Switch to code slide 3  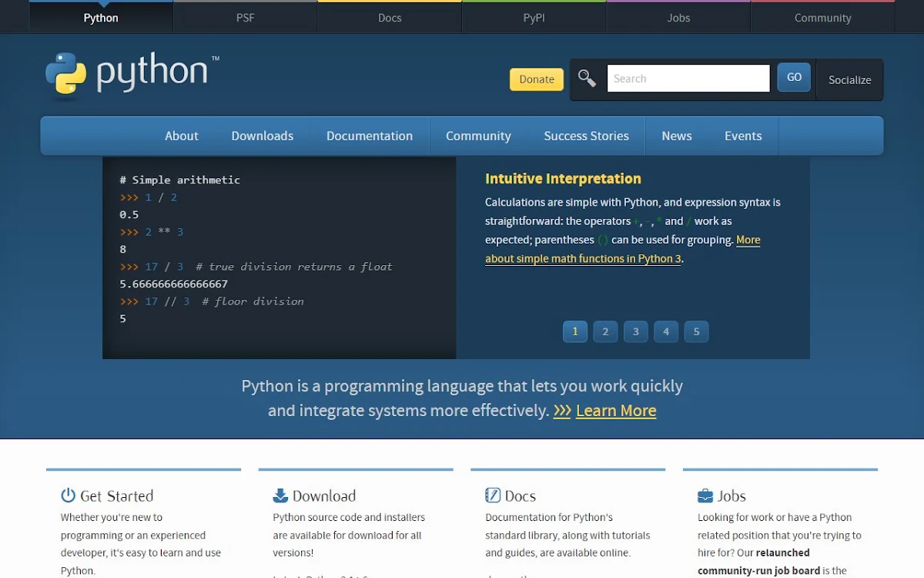click(635, 331)
